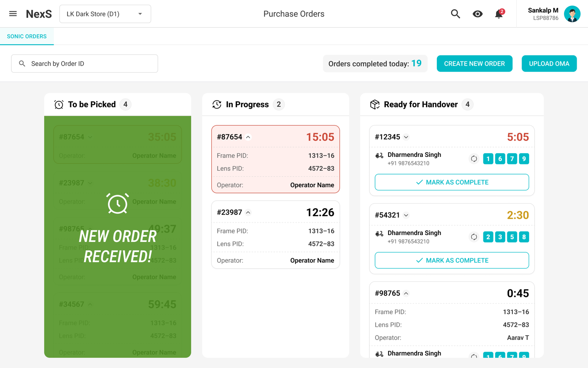Click the 2:30 timer on order #54321
The height and width of the screenshot is (368, 588).
[518, 215]
